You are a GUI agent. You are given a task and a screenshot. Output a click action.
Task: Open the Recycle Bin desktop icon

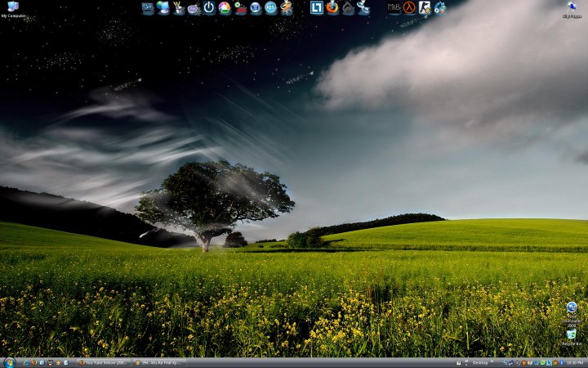572,337
